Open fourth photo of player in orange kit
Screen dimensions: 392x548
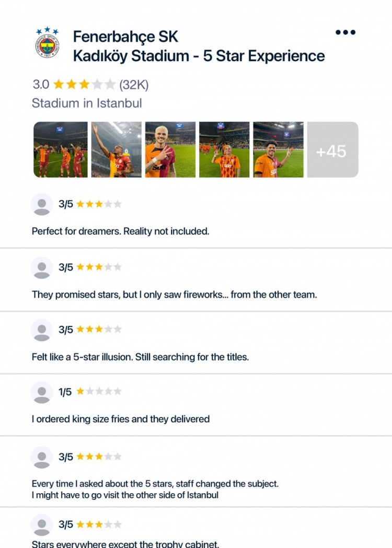(x=224, y=149)
